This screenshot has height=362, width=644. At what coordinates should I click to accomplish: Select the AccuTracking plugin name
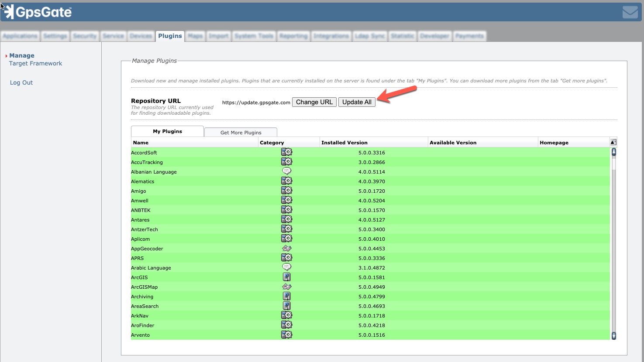coord(147,162)
